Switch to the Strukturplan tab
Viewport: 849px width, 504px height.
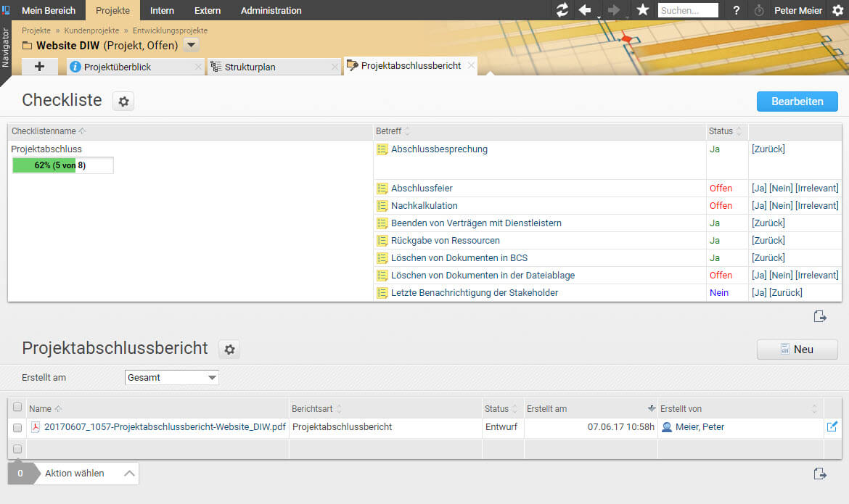pos(250,67)
